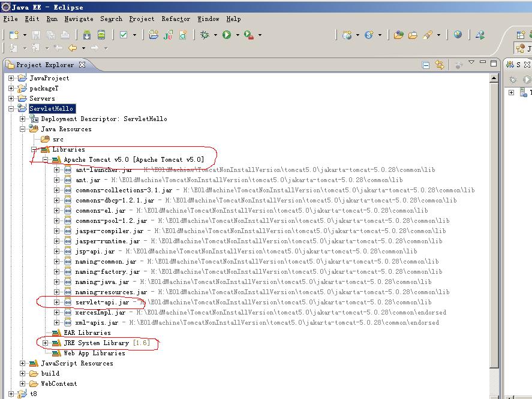This screenshot has width=532, height=399.
Task: Click the Open Task folder icon
Action: (413, 35)
